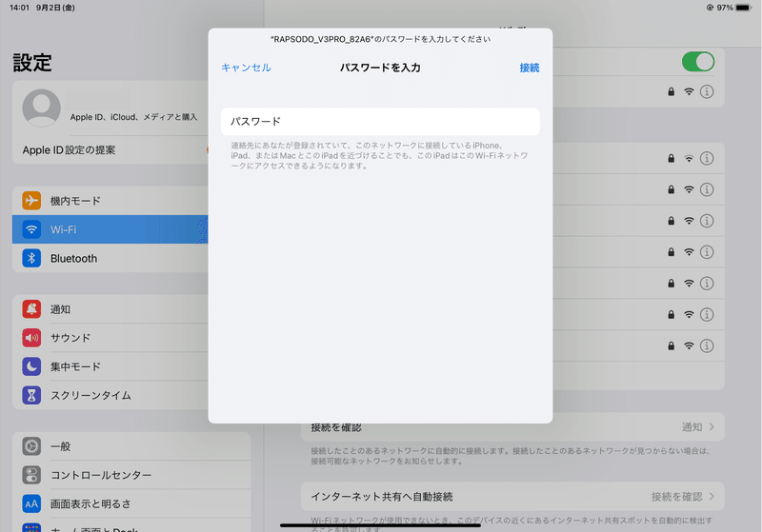Tap 接続 to join the network
Screen dimensions: 762x532
[x=530, y=68]
